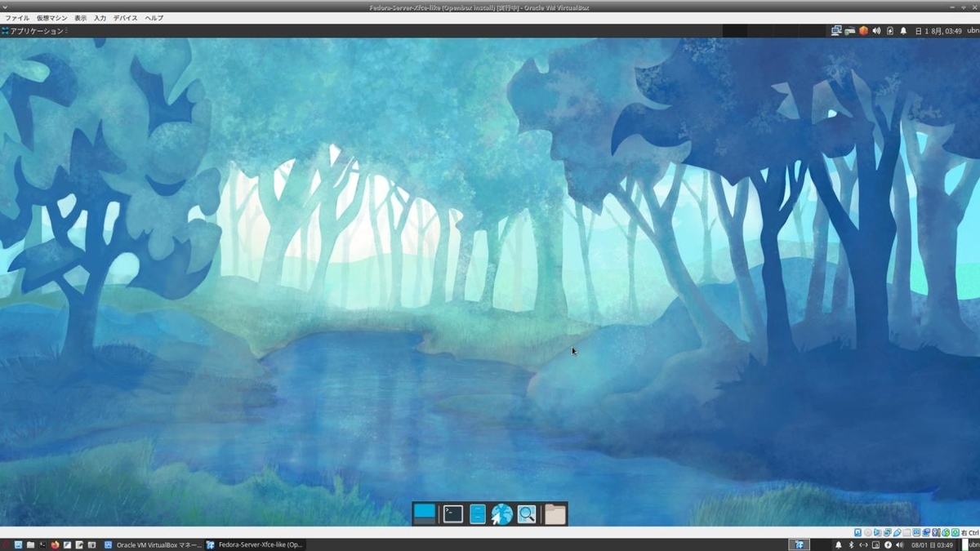Open the デバイス menu
Viewport: 980px width, 551px height.
125,18
